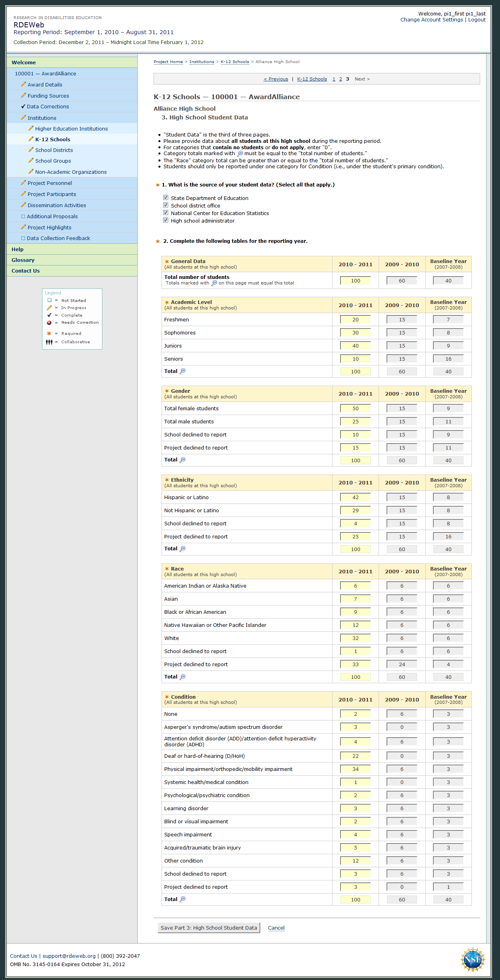500x980 pixels.
Task: Open the Glossary sidebar section
Action: (x=23, y=260)
